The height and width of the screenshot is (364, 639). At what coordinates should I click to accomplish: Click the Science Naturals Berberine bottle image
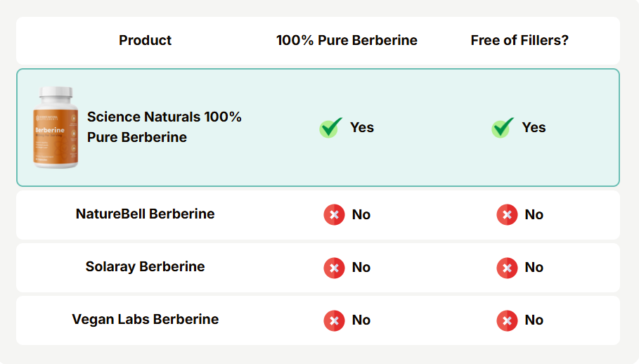tap(56, 127)
